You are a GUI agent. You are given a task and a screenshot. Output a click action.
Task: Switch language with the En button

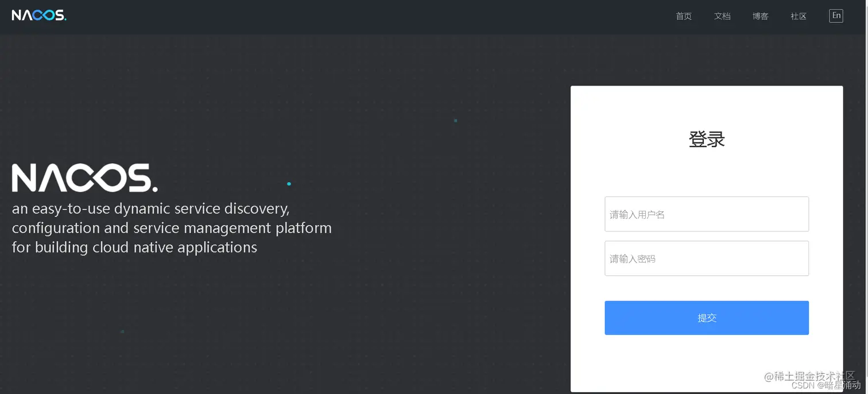point(836,16)
